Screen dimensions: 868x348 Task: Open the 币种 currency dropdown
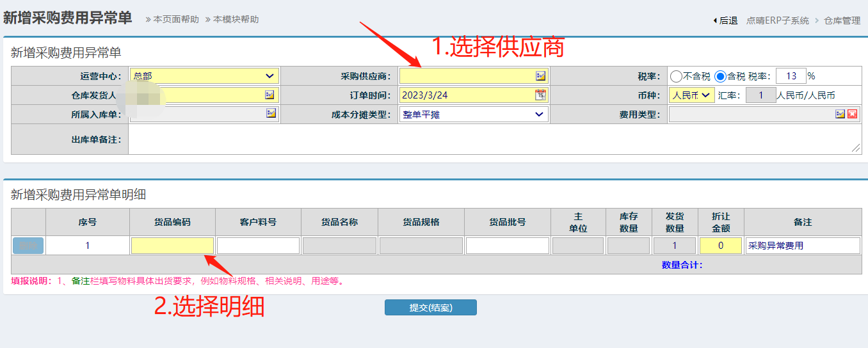tap(691, 95)
